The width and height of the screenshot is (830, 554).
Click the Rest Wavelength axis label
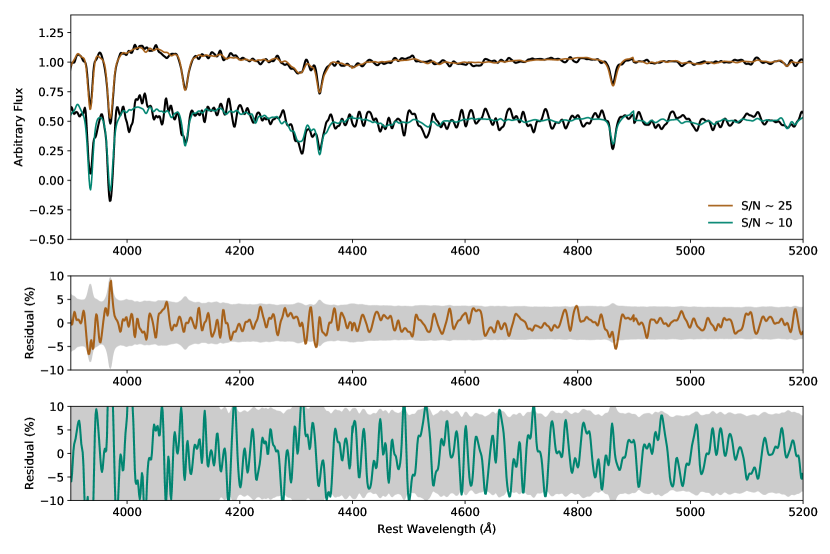[437, 529]
